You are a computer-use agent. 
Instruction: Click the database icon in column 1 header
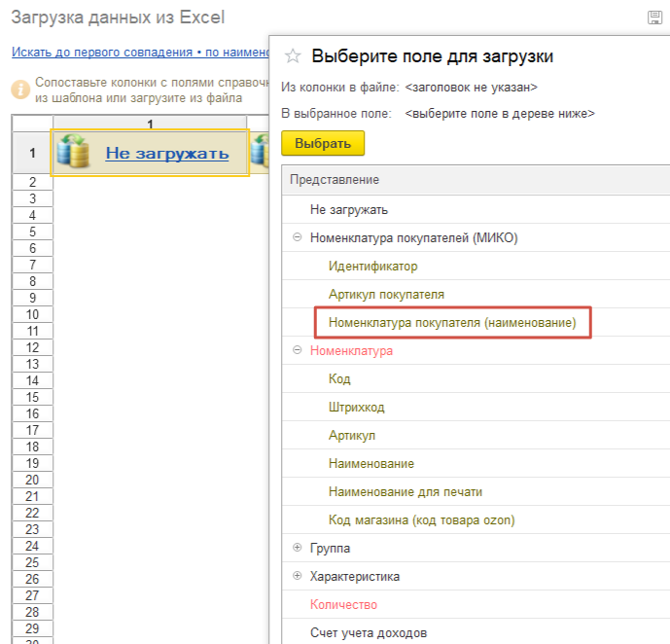tap(73, 152)
